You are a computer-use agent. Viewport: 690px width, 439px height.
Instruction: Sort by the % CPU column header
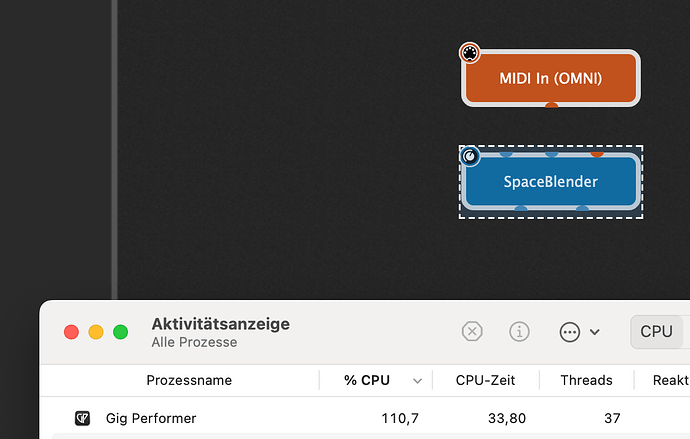pos(367,380)
